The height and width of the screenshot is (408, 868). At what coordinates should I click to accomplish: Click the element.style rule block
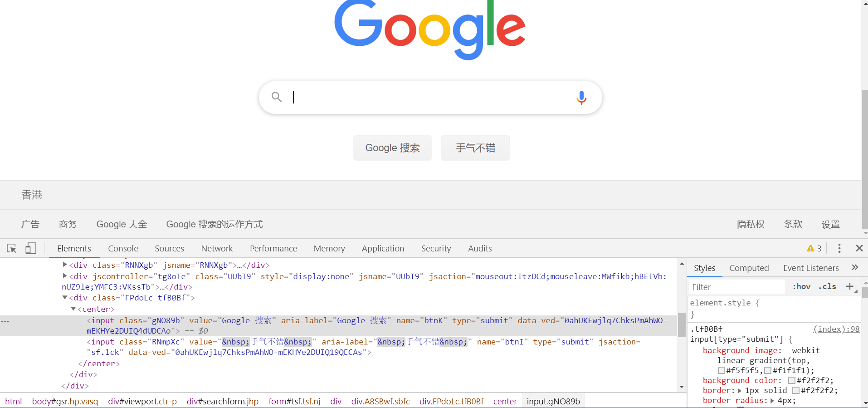tap(774, 308)
